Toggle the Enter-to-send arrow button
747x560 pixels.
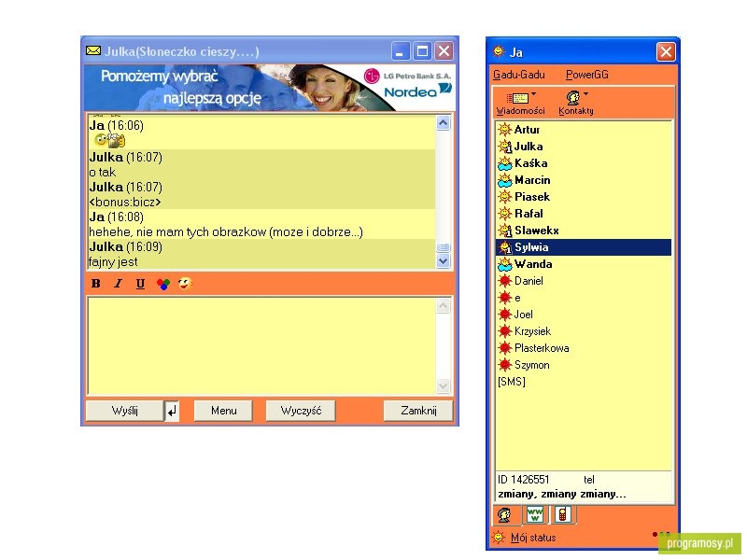click(x=172, y=411)
